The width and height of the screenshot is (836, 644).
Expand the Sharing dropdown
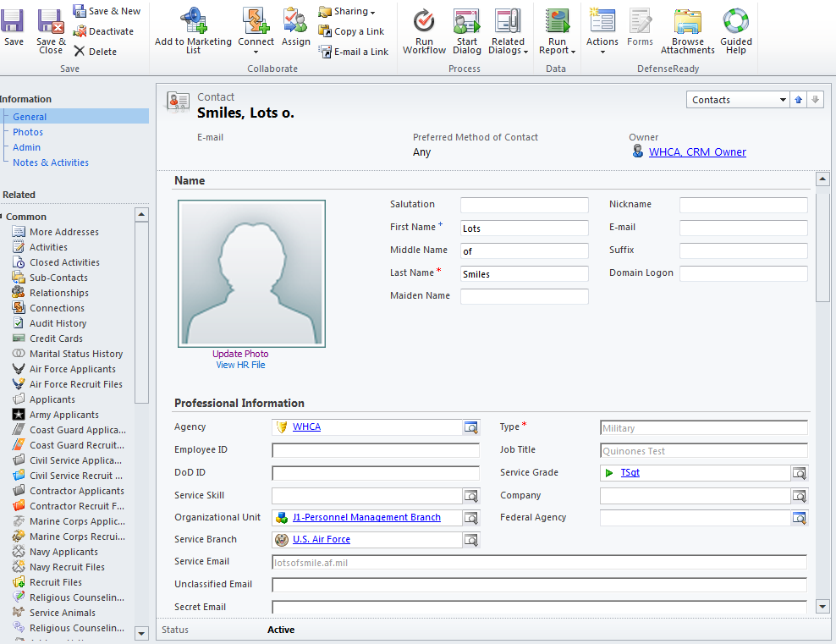[x=347, y=12]
